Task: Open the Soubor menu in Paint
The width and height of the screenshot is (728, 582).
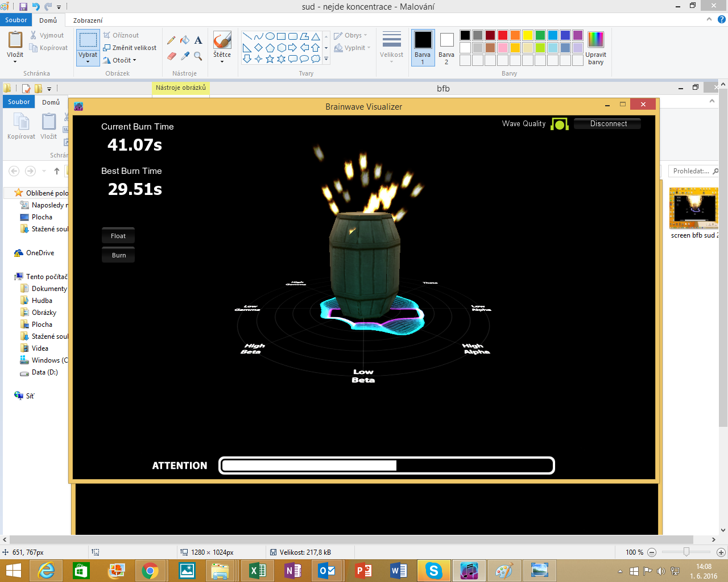Action: coord(16,20)
